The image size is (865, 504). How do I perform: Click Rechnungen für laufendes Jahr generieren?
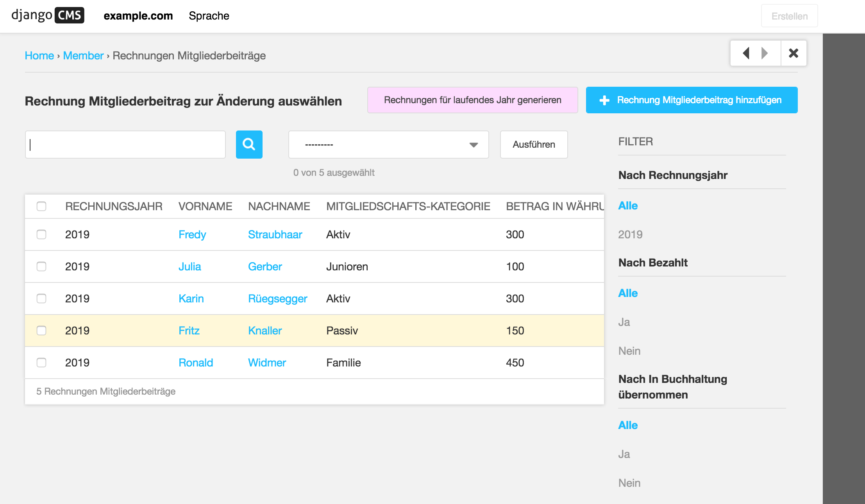(473, 100)
